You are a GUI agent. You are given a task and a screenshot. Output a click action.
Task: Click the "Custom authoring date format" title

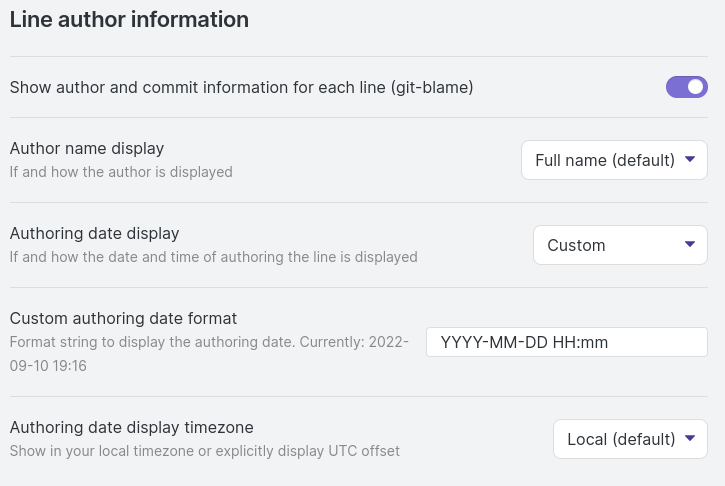tap(123, 318)
